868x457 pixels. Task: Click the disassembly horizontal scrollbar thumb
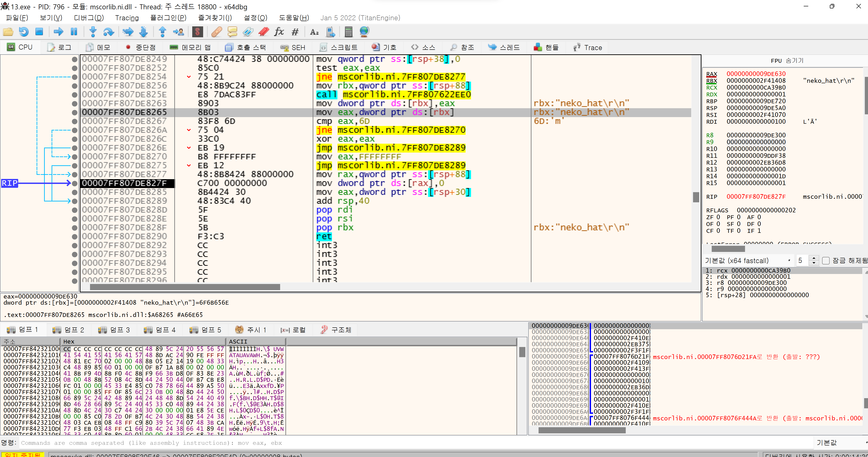point(185,287)
